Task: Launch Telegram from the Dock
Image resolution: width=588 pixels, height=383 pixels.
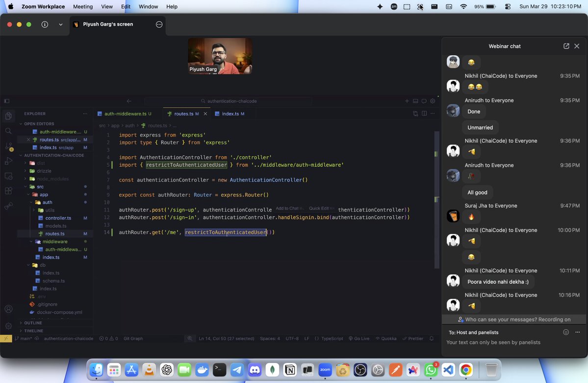Action: (237, 370)
